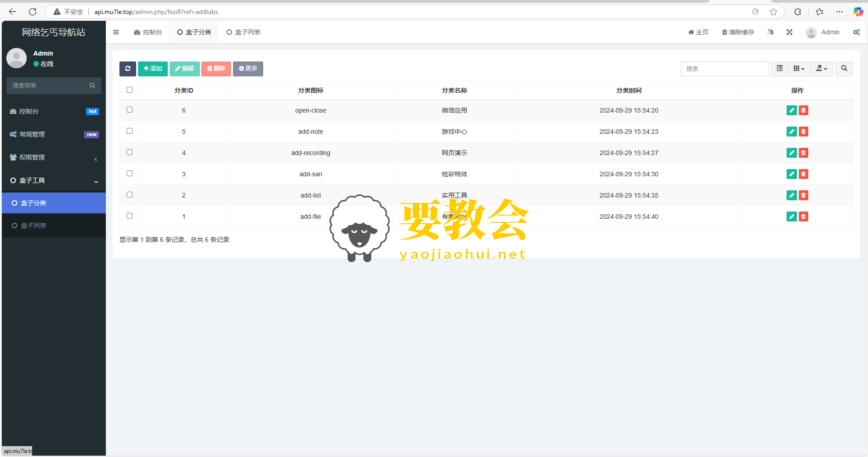Open browser favorites list icon
This screenshot has height=457, width=868.
coord(820,12)
